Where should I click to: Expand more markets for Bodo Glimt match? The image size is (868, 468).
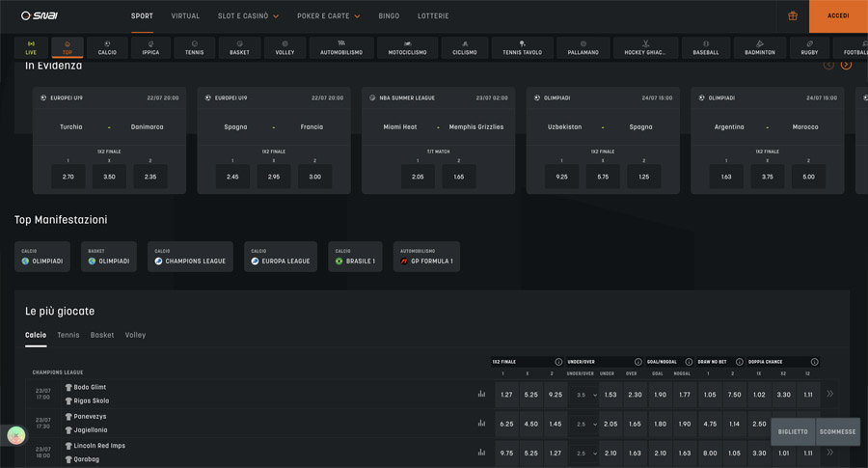829,394
